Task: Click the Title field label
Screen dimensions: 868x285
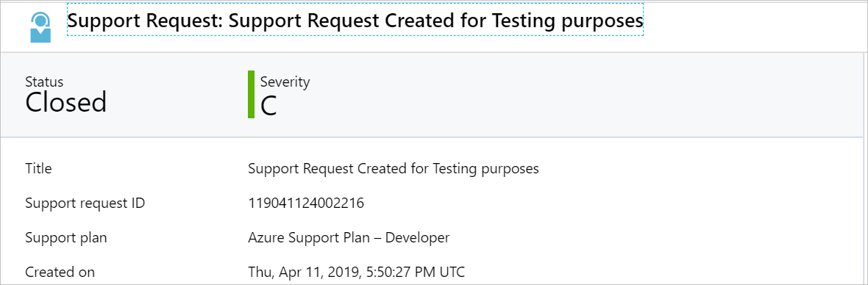Action: point(38,168)
